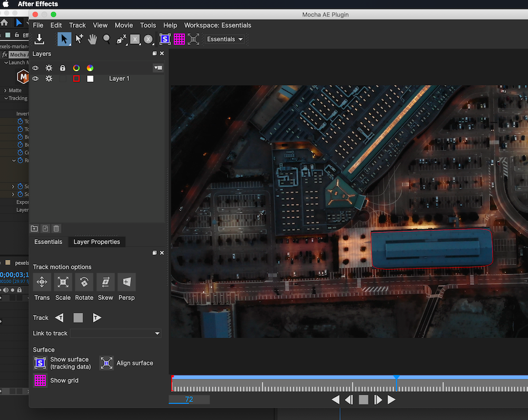This screenshot has width=528, height=420.
Task: Select the Add Point tool
Action: [x=79, y=39]
